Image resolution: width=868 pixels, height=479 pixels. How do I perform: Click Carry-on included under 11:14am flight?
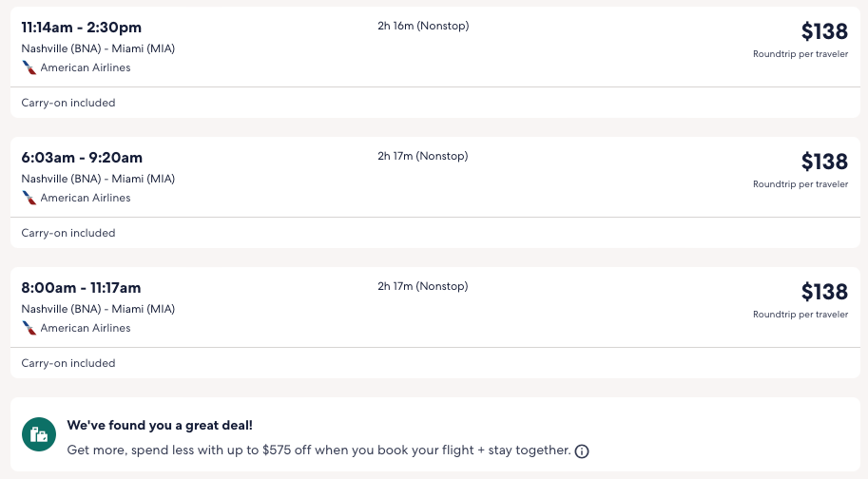click(x=68, y=103)
